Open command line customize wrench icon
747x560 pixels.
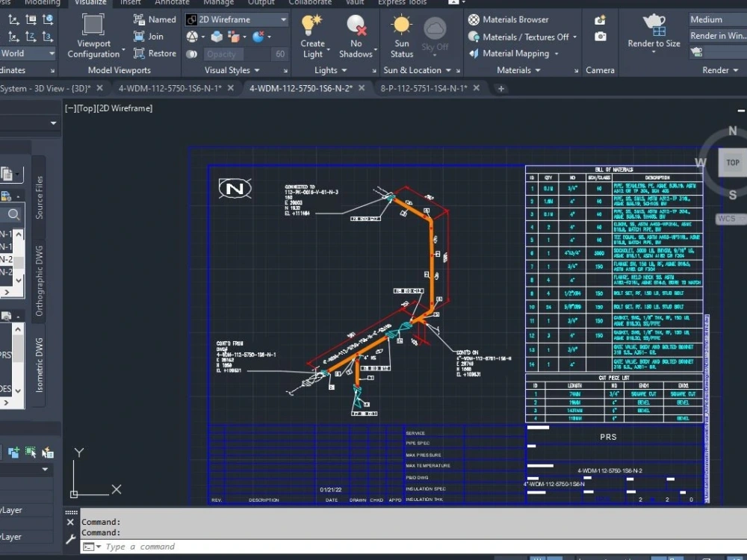70,539
